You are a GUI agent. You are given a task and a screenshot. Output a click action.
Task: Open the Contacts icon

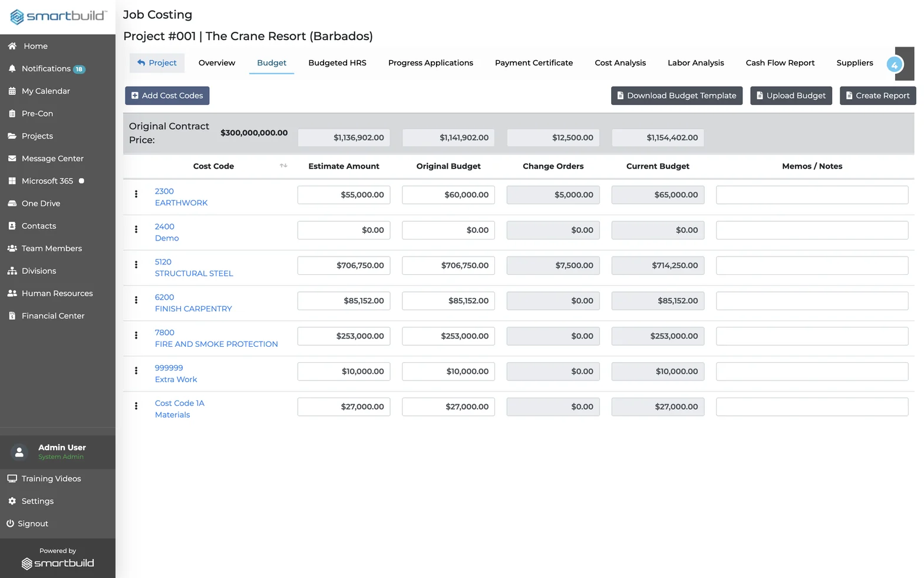(12, 226)
